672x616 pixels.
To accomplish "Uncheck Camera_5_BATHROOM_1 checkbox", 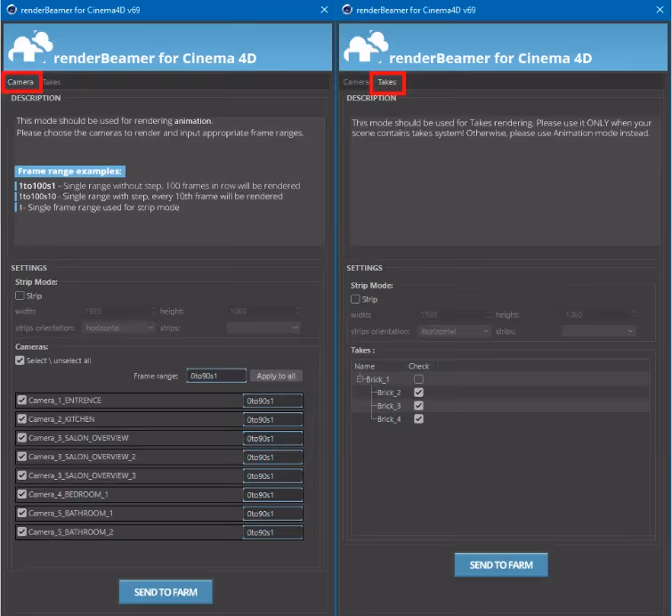I will 22,513.
